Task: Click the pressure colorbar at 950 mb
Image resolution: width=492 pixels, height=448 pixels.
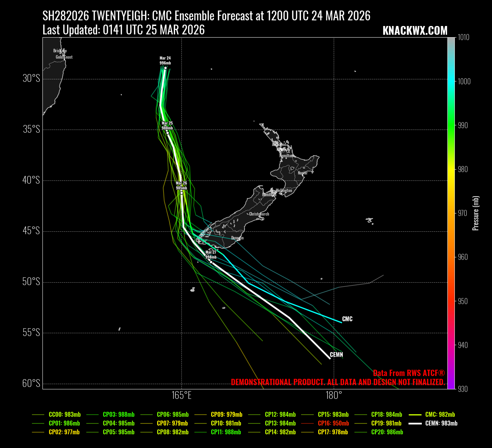Action: [x=451, y=301]
